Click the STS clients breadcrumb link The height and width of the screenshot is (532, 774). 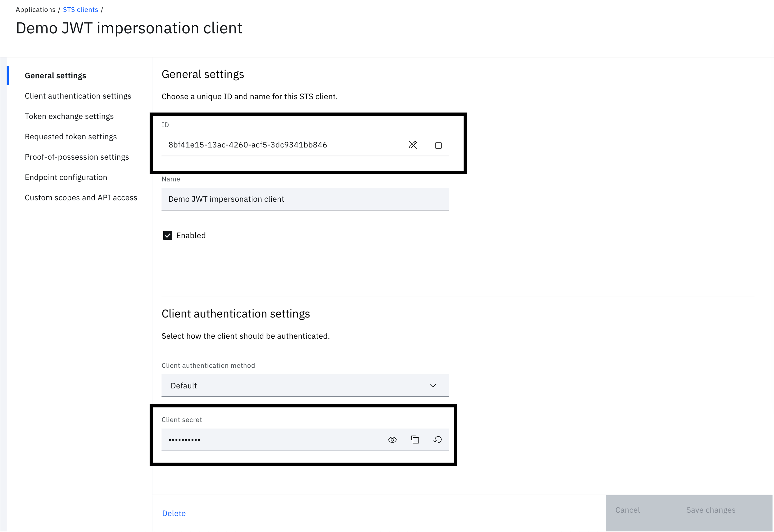point(80,10)
